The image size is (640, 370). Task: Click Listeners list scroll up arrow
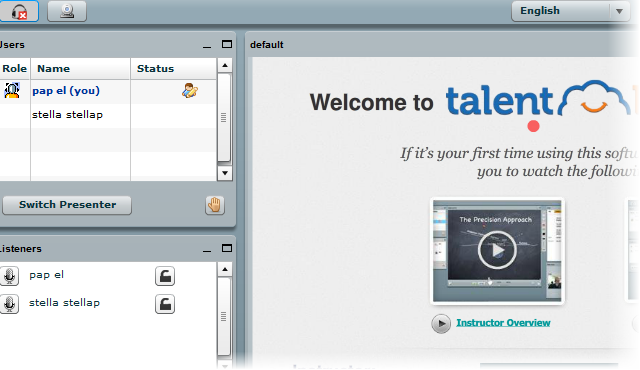click(x=224, y=269)
